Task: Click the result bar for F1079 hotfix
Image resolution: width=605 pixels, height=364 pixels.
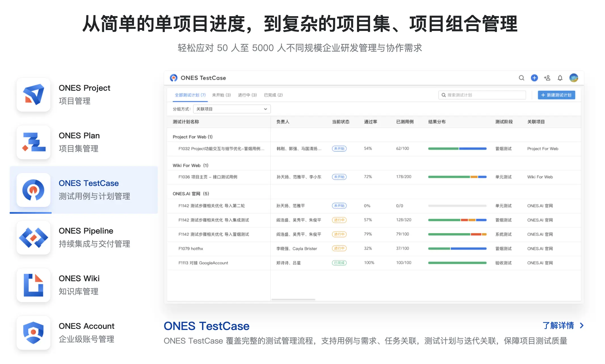Action: pos(457,249)
